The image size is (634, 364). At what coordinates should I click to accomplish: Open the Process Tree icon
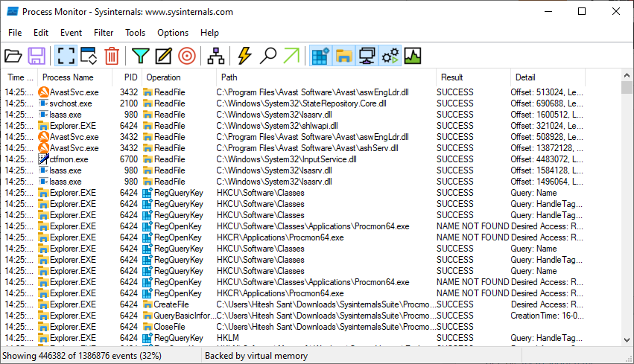(215, 56)
